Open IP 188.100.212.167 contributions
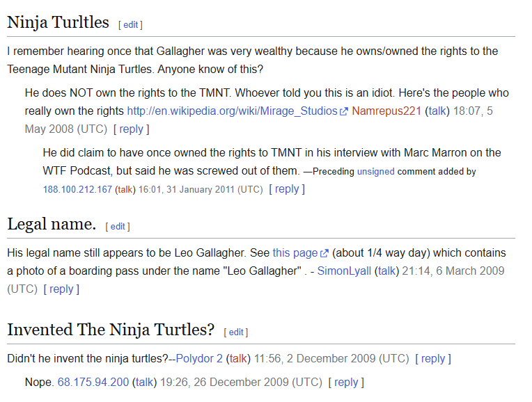The image size is (532, 402). 77,189
